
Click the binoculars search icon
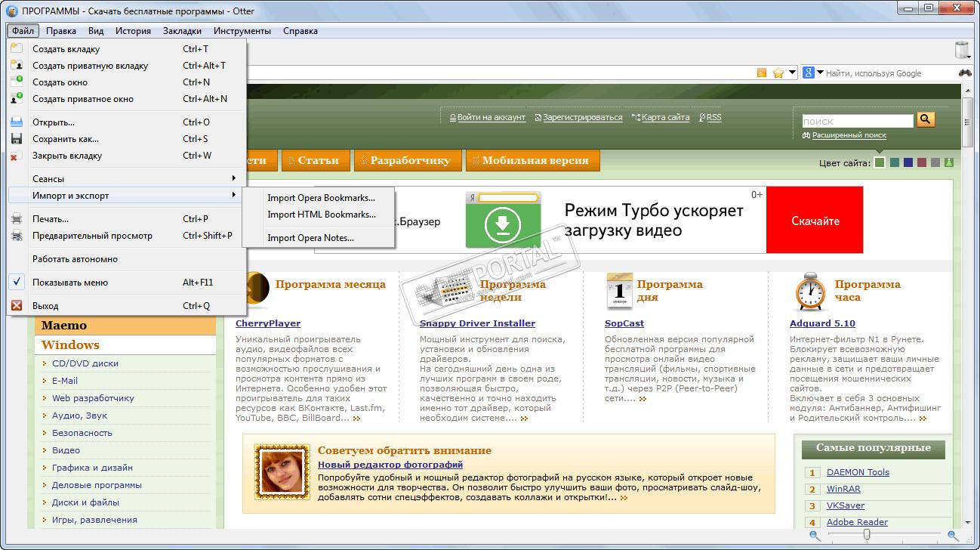(x=965, y=73)
